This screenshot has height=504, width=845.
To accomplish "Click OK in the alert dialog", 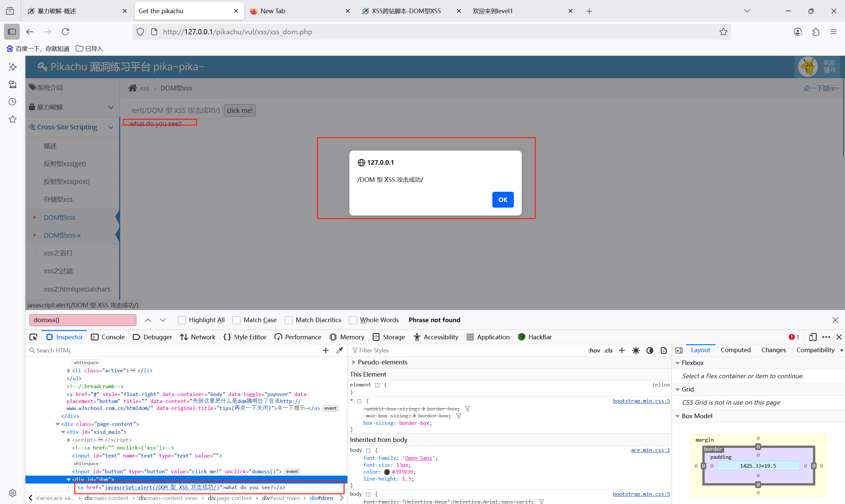I will [503, 200].
